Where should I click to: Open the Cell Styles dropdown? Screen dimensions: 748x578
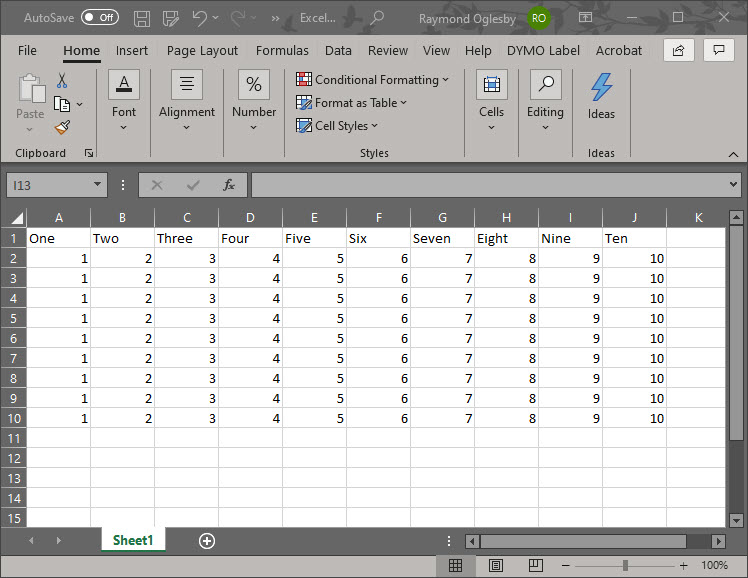337,126
